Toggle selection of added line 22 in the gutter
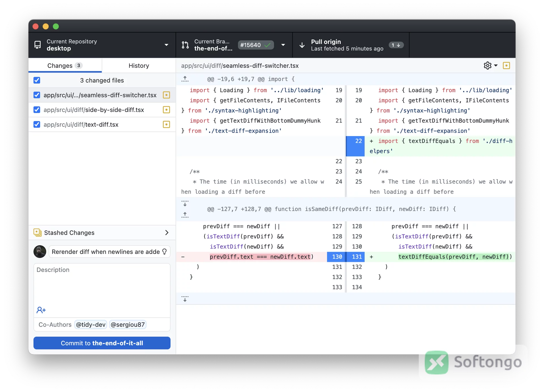This screenshot has height=392, width=544. pyautogui.click(x=355, y=146)
